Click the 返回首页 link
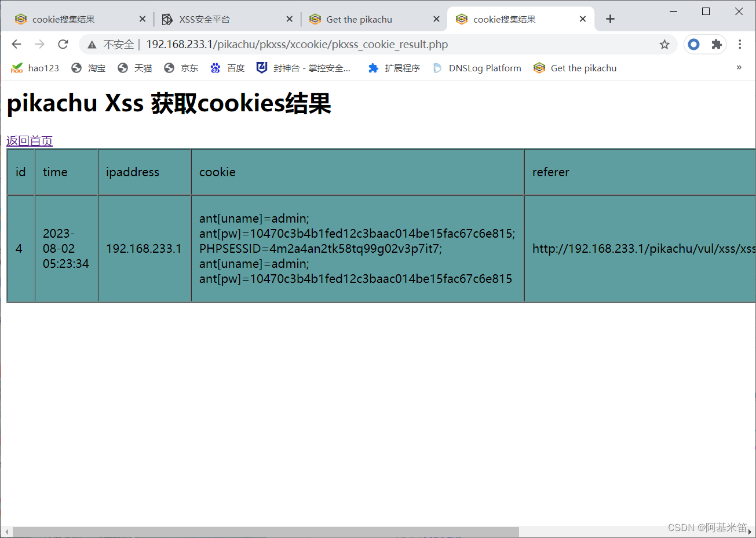The height and width of the screenshot is (538, 756). 29,140
